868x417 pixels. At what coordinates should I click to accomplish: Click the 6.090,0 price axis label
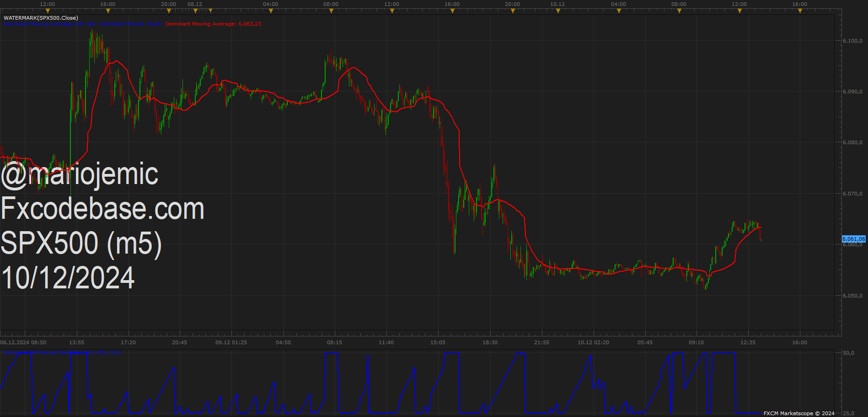[x=852, y=92]
